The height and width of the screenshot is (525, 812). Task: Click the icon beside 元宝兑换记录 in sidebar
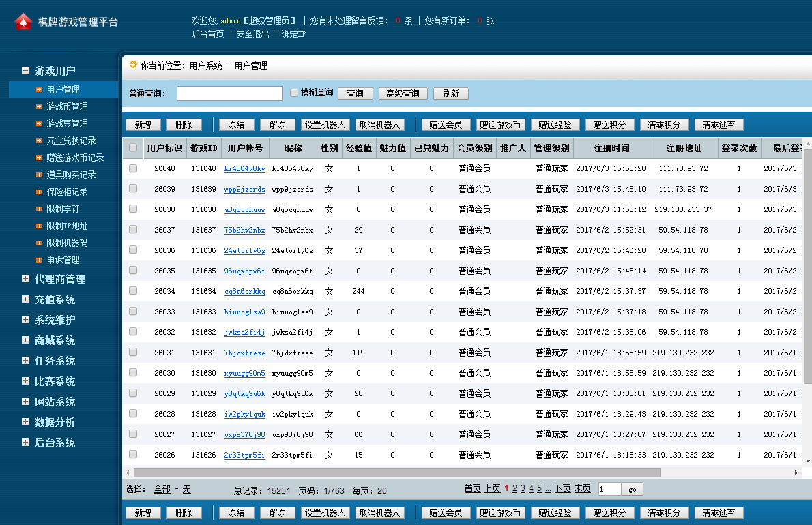[39, 140]
